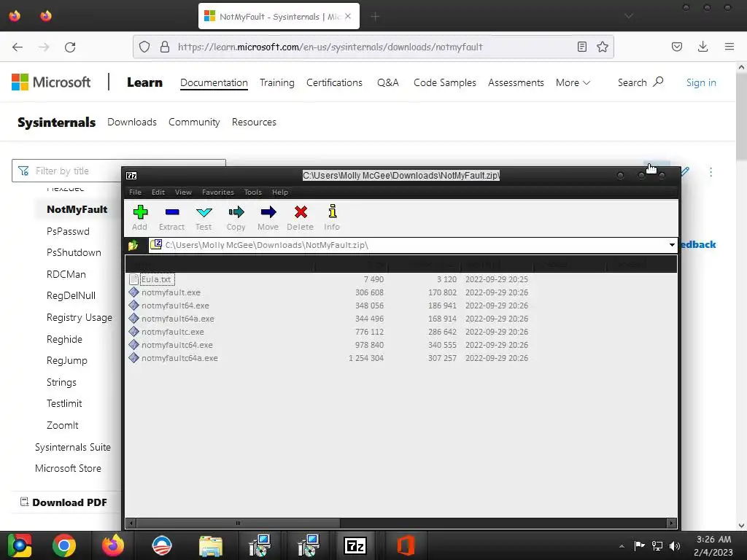Open the Favorites menu in 7-Zip

coord(217,192)
